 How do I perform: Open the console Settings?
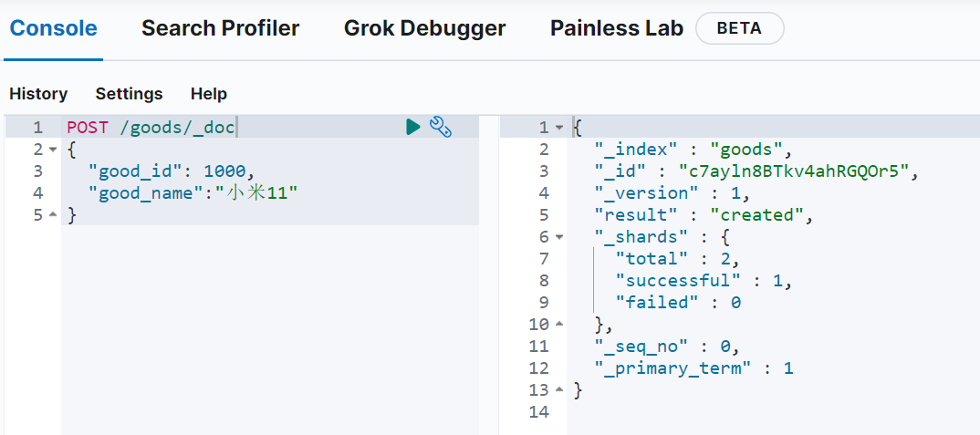[129, 94]
